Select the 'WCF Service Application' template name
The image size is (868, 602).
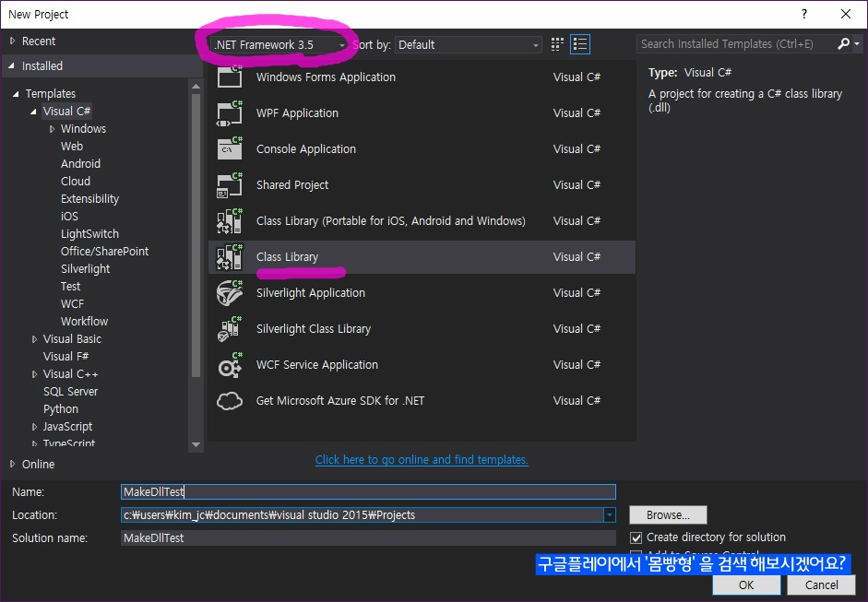317,365
